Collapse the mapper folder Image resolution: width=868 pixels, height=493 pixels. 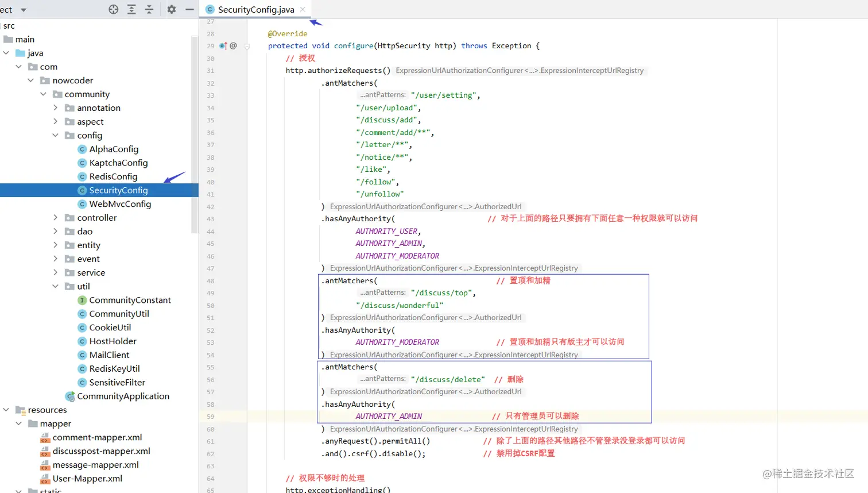tap(18, 423)
